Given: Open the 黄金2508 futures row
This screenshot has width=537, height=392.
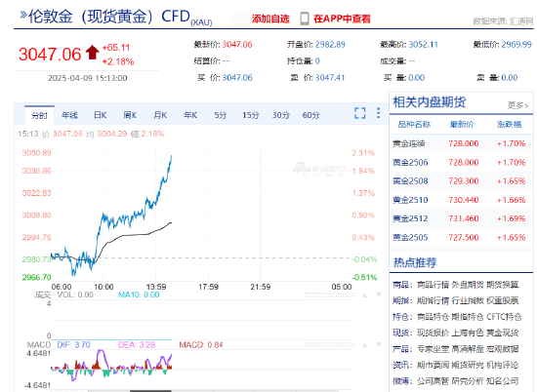Looking at the screenshot, I should click(x=461, y=181).
